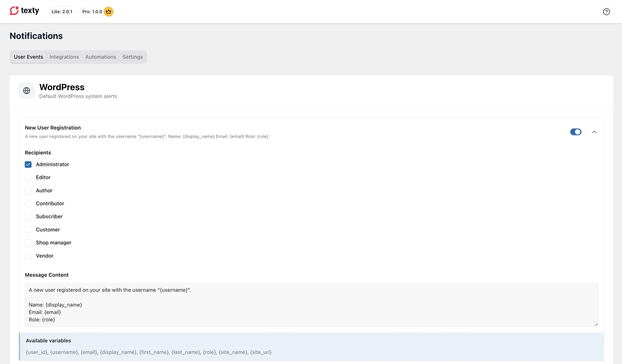This screenshot has height=364, width=622.
Task: Tick the Vendor recipient checkbox
Action: [28, 256]
